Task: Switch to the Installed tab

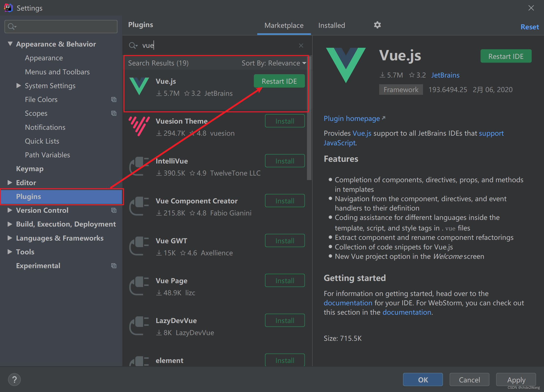Action: pyautogui.click(x=332, y=25)
